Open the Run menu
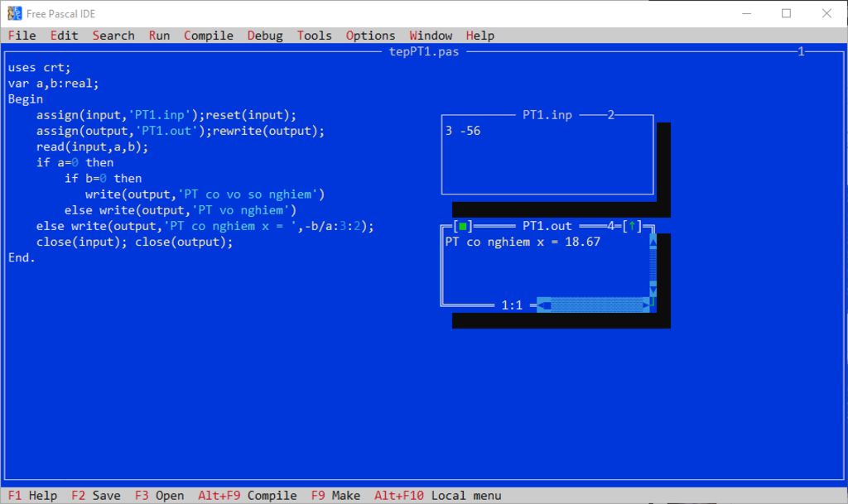The width and height of the screenshot is (848, 504). point(159,36)
